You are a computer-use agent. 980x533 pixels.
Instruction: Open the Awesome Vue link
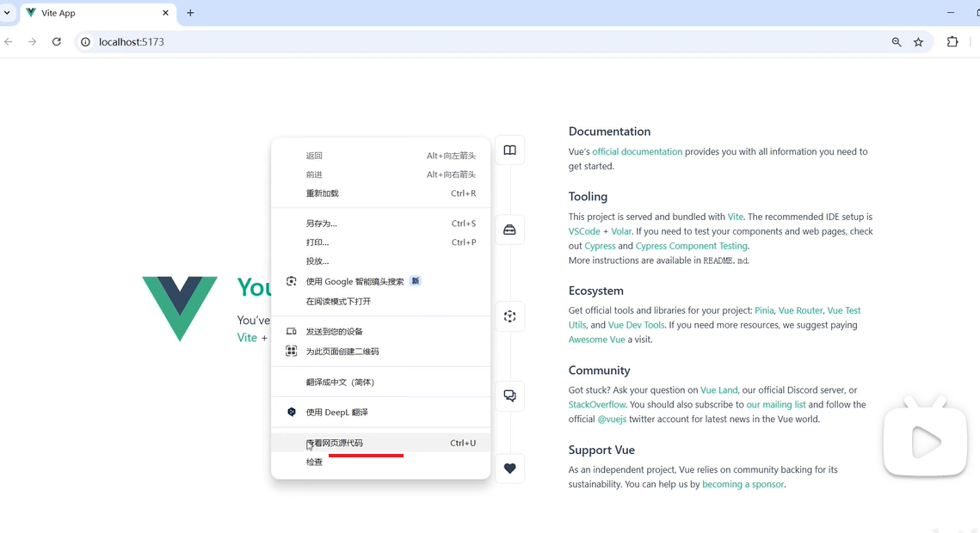(x=596, y=340)
